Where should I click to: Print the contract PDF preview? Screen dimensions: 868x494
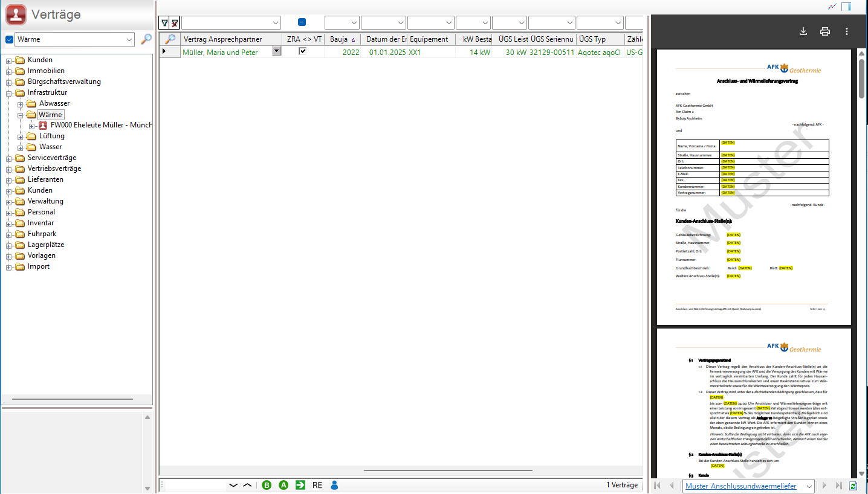click(x=825, y=31)
